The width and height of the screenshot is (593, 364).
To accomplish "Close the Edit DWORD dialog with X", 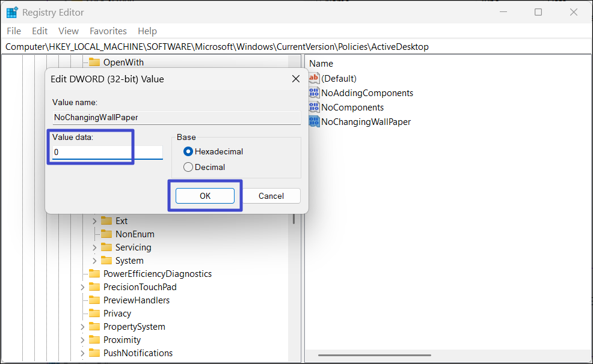I will [x=296, y=79].
